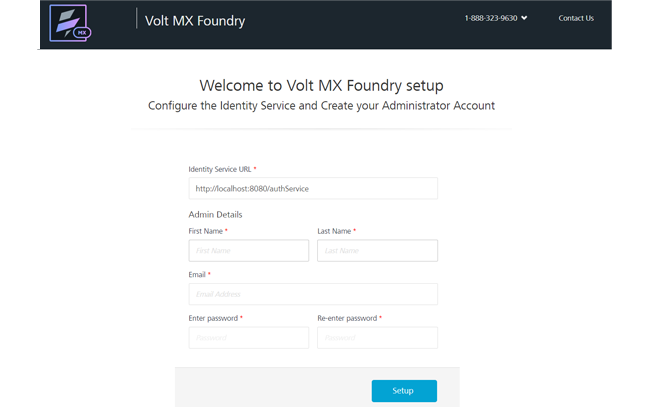Viewport: 649px width, 407px height.
Task: Click the Re-enter password input box
Action: (377, 338)
